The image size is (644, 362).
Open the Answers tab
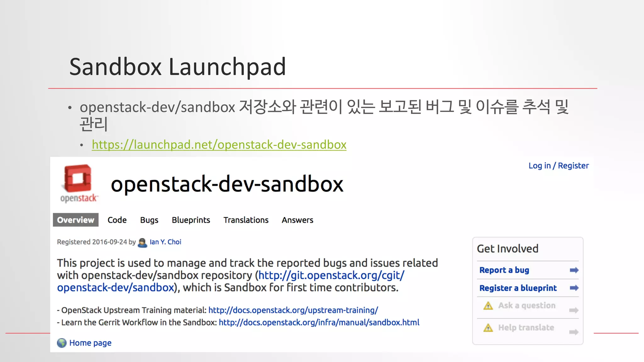pyautogui.click(x=297, y=220)
